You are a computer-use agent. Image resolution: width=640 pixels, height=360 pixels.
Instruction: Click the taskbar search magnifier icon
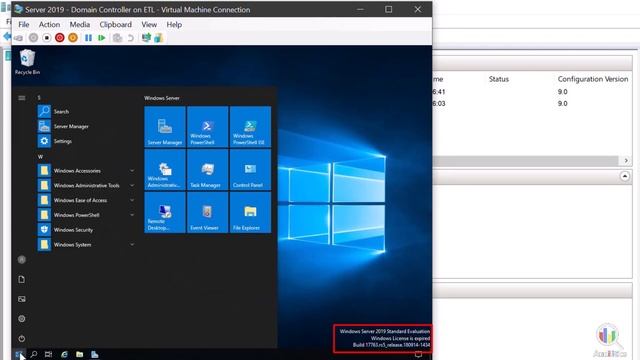34,354
